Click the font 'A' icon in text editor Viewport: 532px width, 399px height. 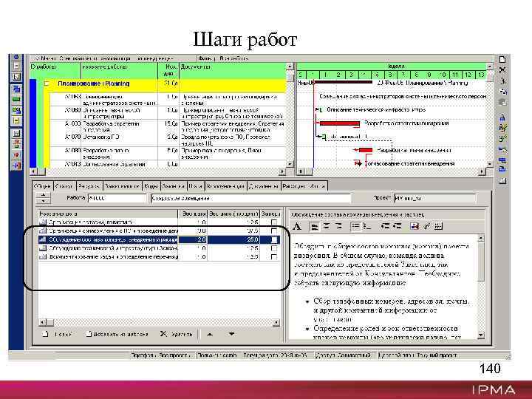pyautogui.click(x=297, y=226)
